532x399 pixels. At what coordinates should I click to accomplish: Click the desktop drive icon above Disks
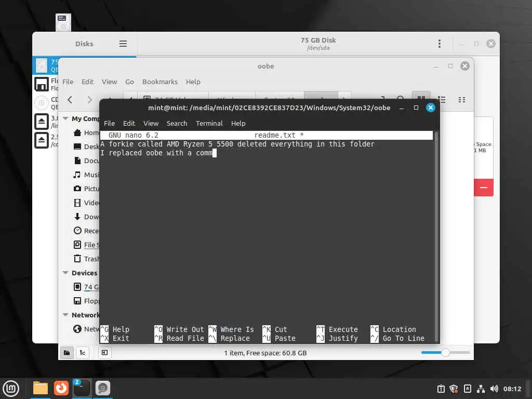tap(63, 22)
